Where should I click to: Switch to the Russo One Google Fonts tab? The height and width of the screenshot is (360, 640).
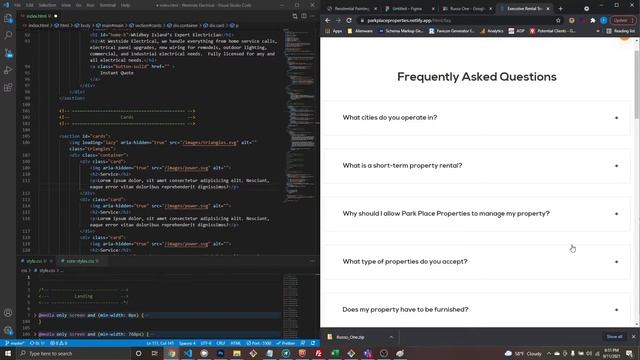coord(467,9)
